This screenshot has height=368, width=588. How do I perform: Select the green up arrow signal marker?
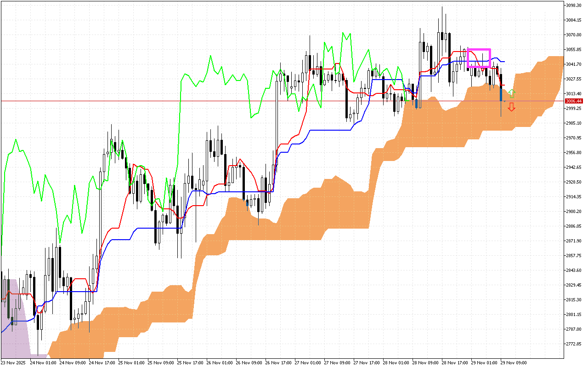point(512,94)
